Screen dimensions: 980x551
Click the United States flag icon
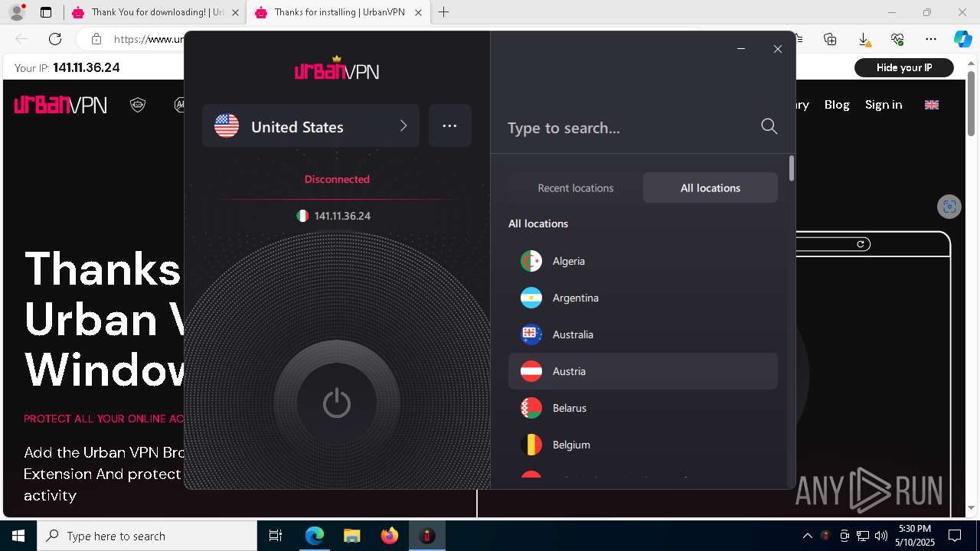coord(227,126)
